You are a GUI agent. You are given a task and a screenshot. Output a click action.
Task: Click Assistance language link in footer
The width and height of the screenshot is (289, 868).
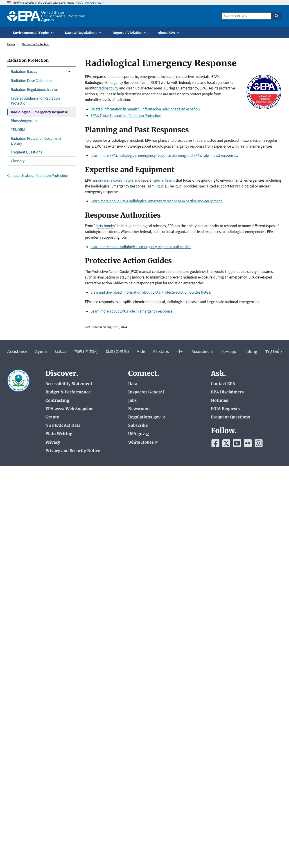click(17, 352)
